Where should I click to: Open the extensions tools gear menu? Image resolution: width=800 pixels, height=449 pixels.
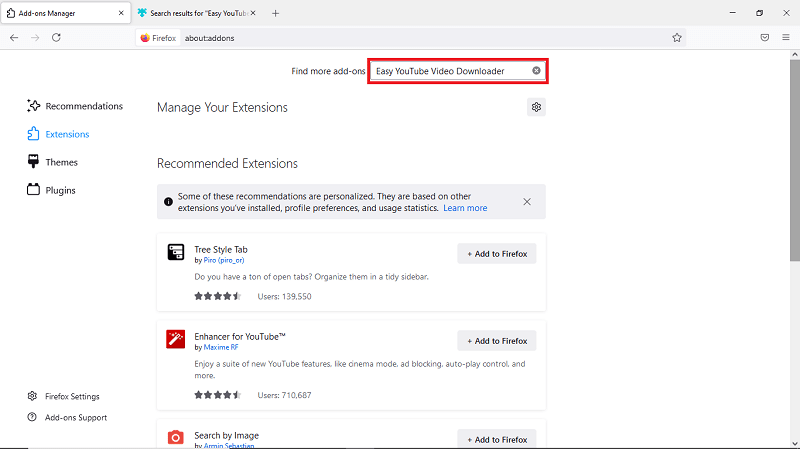pyautogui.click(x=536, y=107)
